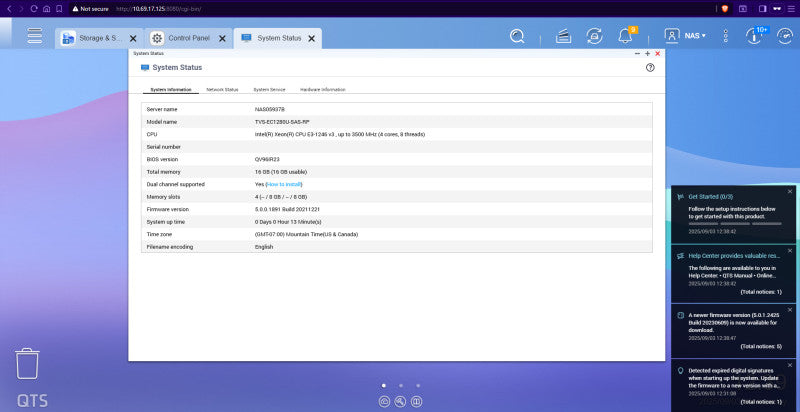Go to browser home page
Image resolution: width=800 pixels, height=412 pixels.
coord(46,9)
